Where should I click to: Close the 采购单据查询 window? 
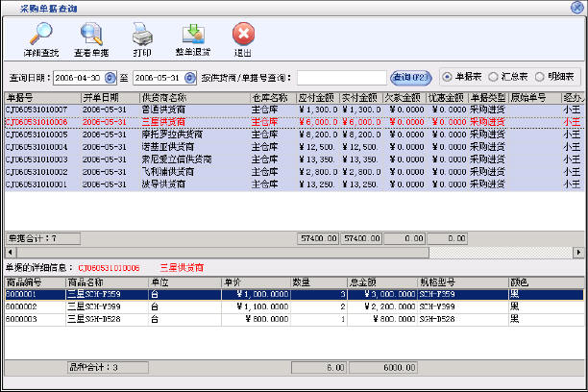pyautogui.click(x=576, y=7)
